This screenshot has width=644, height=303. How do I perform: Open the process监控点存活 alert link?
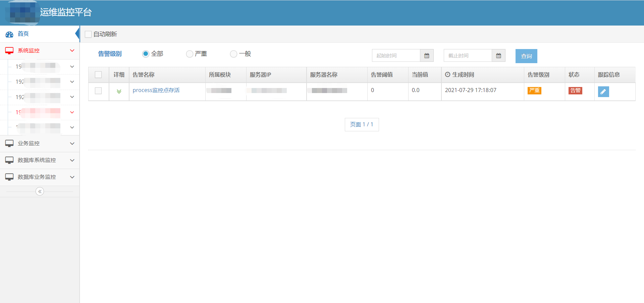coord(156,90)
